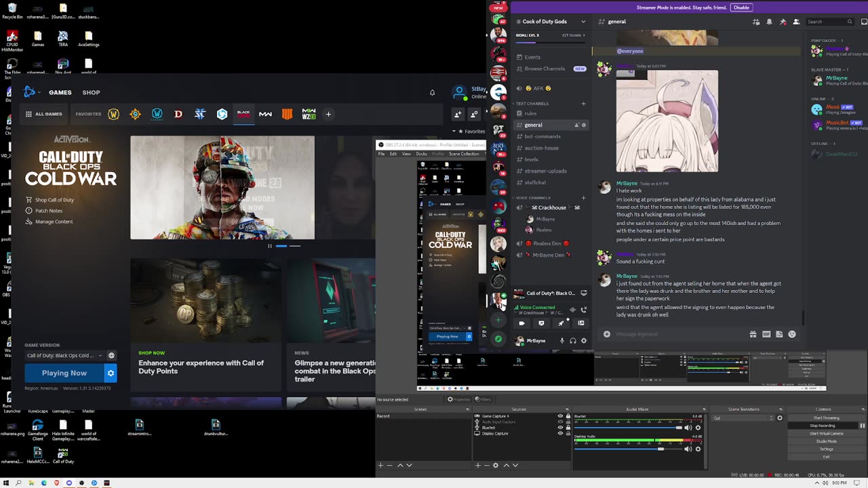Toggle visibility of Game Capture 4 source

point(560,416)
